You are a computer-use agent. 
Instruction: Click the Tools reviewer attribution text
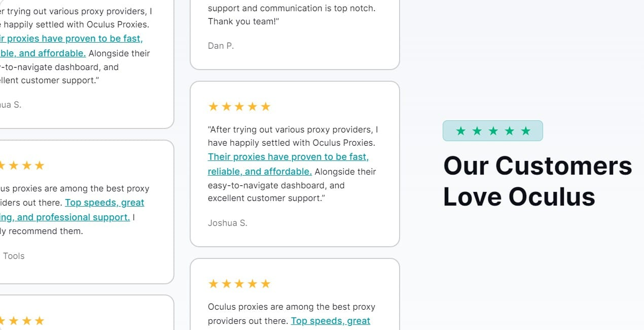(14, 256)
